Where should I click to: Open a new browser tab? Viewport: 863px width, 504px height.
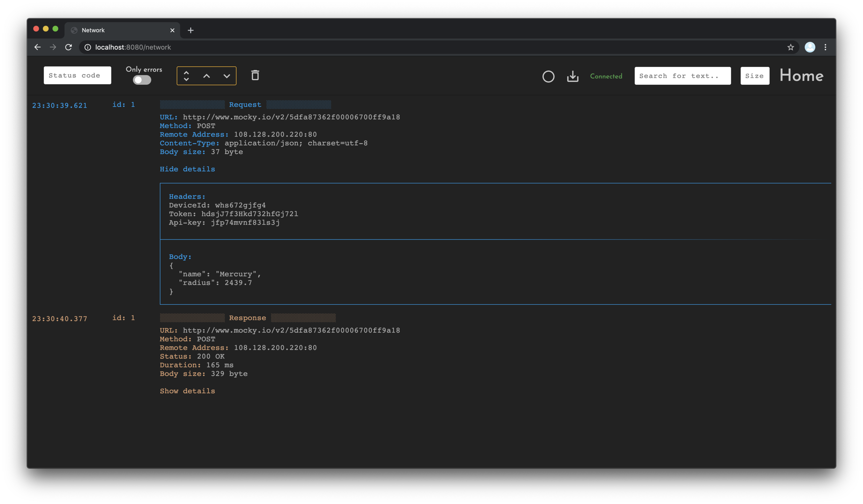pos(191,31)
